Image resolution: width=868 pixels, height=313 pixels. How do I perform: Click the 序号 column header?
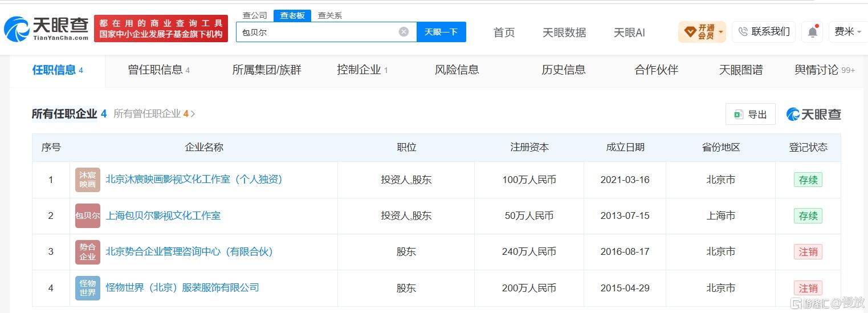point(51,147)
